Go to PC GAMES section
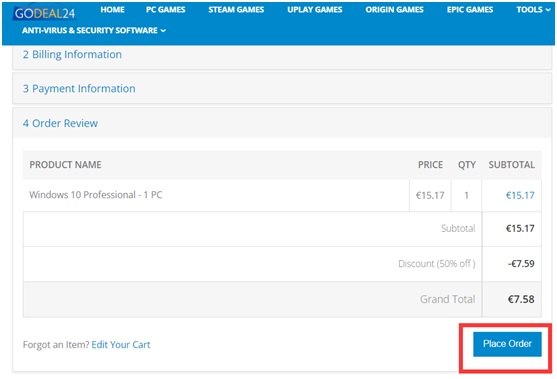 click(x=166, y=10)
